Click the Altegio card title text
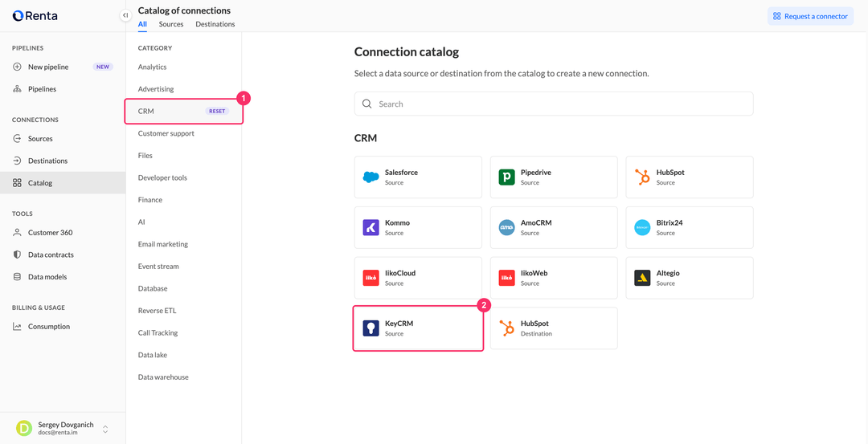This screenshot has height=444, width=868. point(668,273)
